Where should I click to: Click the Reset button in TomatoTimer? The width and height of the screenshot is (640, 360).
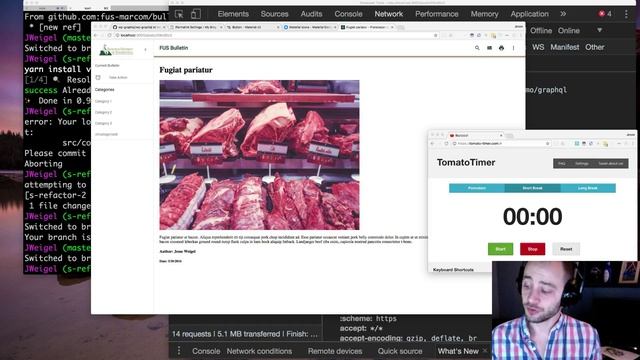point(566,249)
